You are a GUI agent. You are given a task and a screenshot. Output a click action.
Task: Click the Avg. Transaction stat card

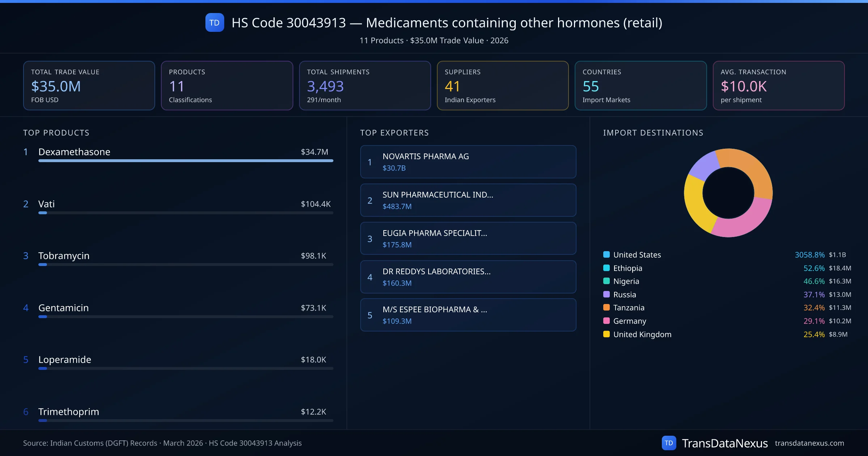778,85
